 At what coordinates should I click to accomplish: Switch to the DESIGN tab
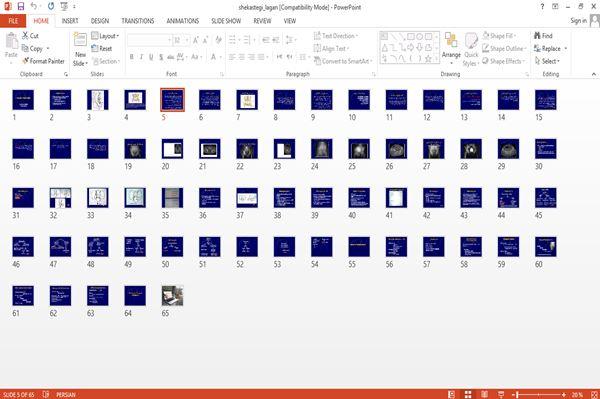pos(99,21)
